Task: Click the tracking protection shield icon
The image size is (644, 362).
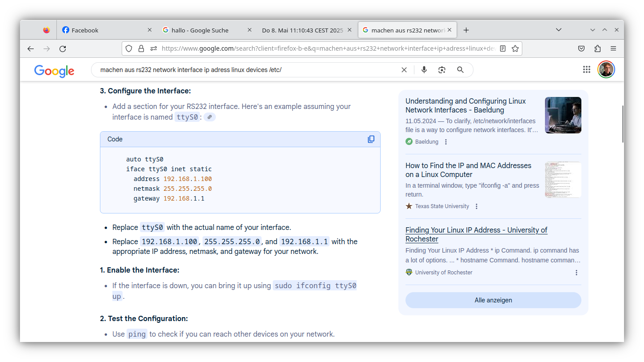Action: pos(128,48)
